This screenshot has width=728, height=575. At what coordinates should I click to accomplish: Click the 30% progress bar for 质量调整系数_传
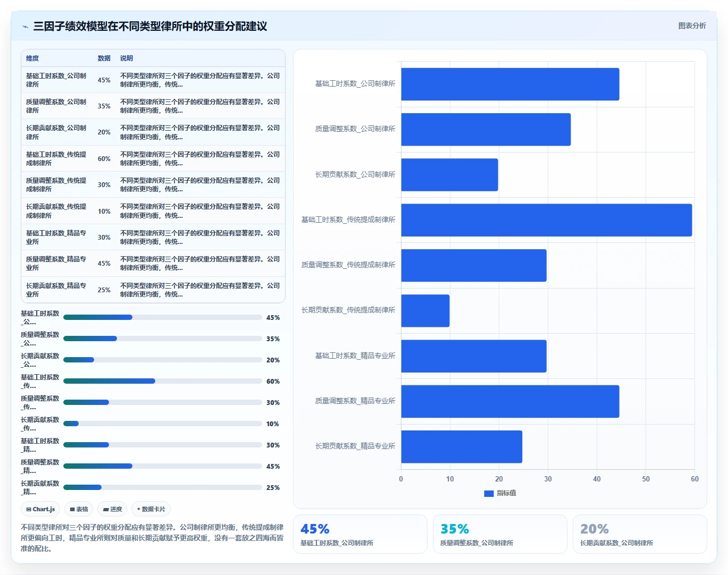point(163,402)
